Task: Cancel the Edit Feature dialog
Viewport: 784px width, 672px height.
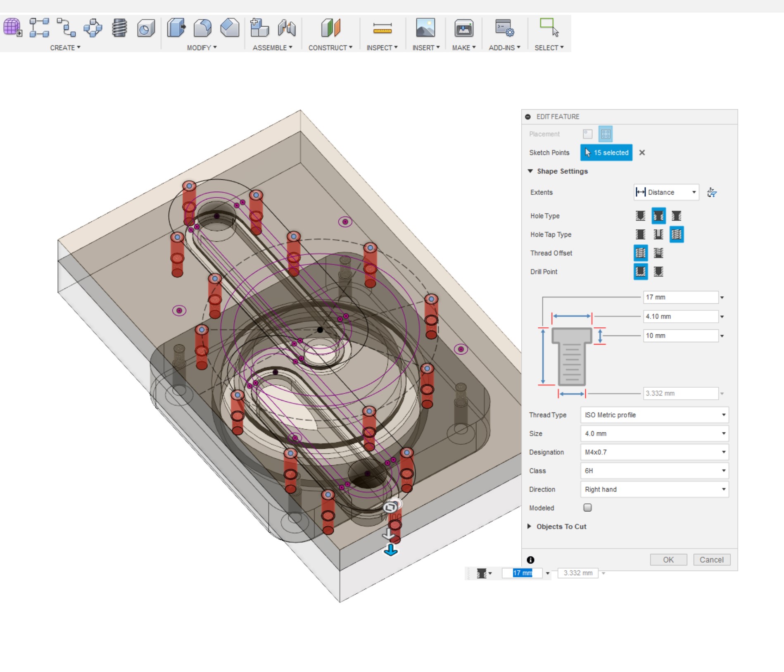Action: coord(711,560)
